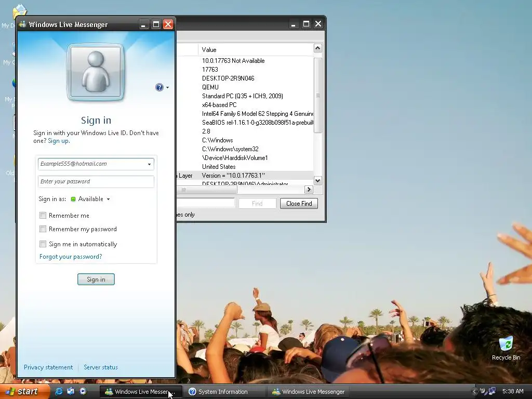Select the QEMU manufacturer value

point(210,87)
